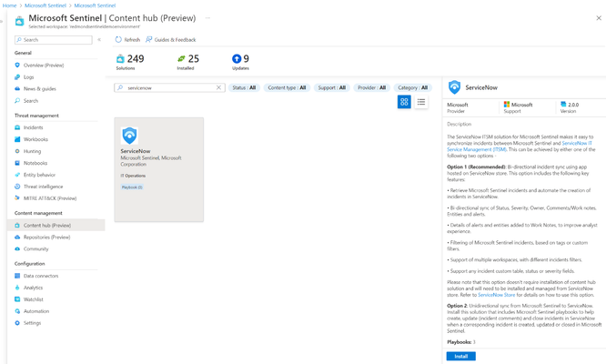Click the servicenow search box
This screenshot has height=364, width=606.
click(169, 87)
